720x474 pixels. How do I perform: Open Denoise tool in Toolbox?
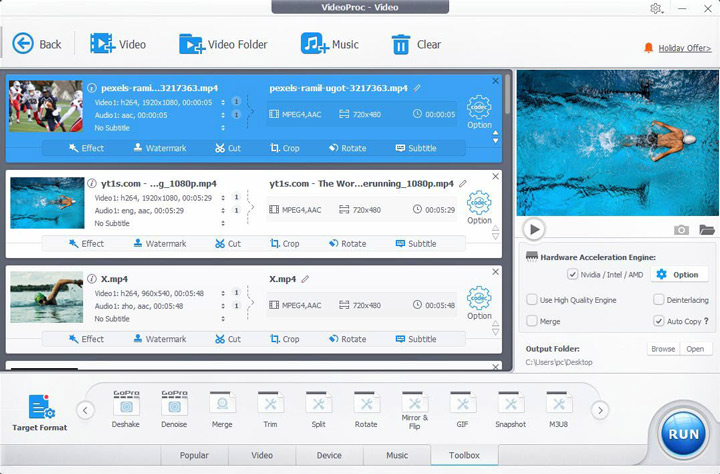point(174,410)
